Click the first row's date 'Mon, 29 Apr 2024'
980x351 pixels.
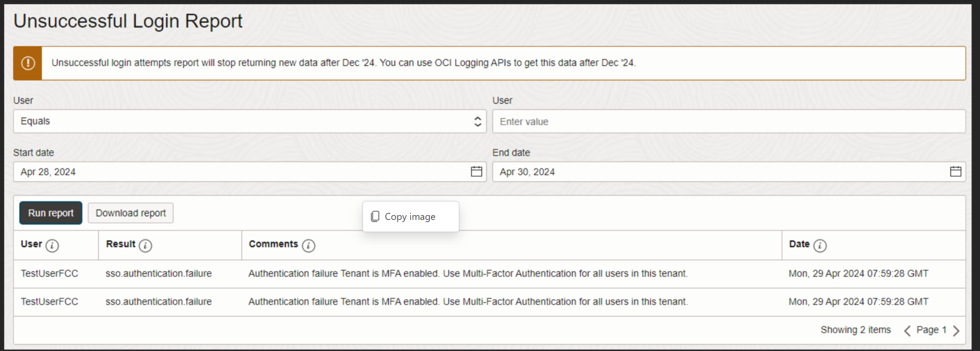[858, 274]
